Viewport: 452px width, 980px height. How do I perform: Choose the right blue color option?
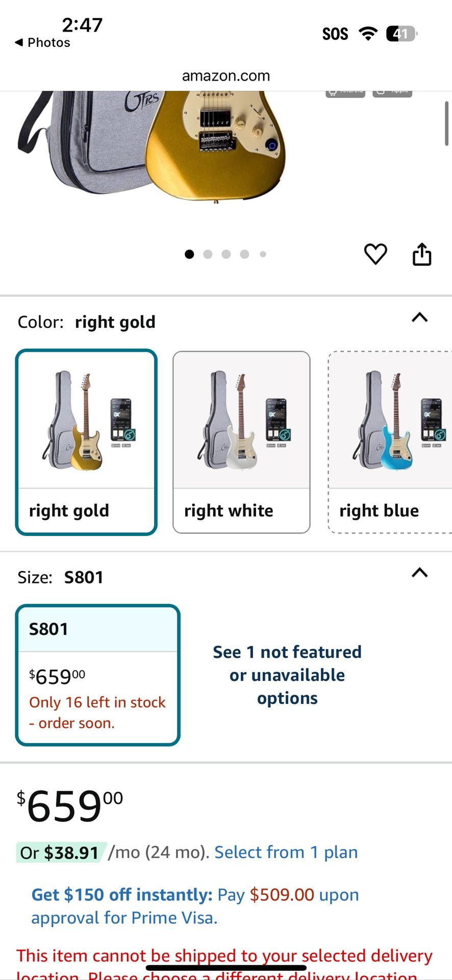[390, 442]
